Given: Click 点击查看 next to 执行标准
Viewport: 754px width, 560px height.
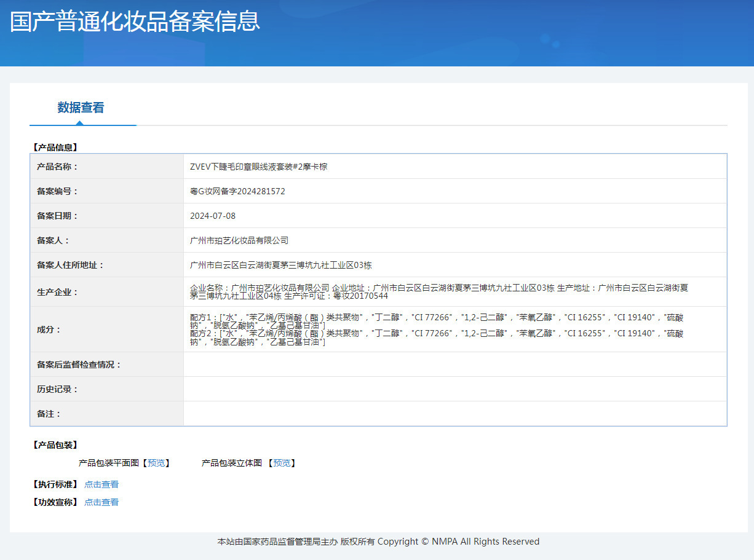Looking at the screenshot, I should coord(101,484).
